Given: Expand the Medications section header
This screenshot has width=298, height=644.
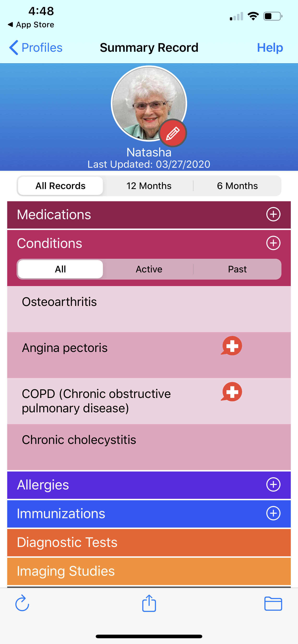Looking at the screenshot, I should [125, 215].
